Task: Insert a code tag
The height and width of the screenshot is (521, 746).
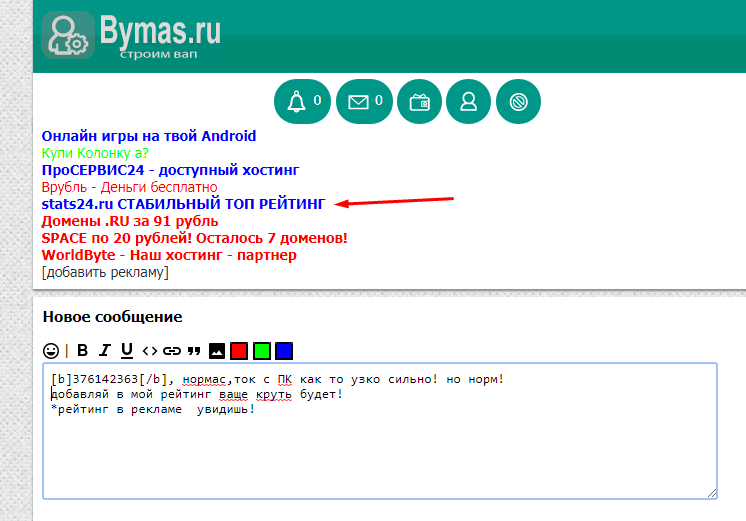Action: point(149,350)
